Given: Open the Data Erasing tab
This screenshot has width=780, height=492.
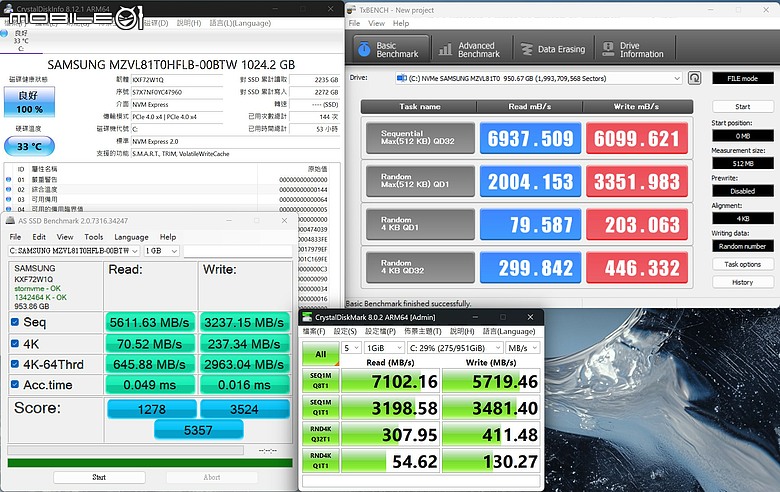Looking at the screenshot, I should click(x=553, y=49).
